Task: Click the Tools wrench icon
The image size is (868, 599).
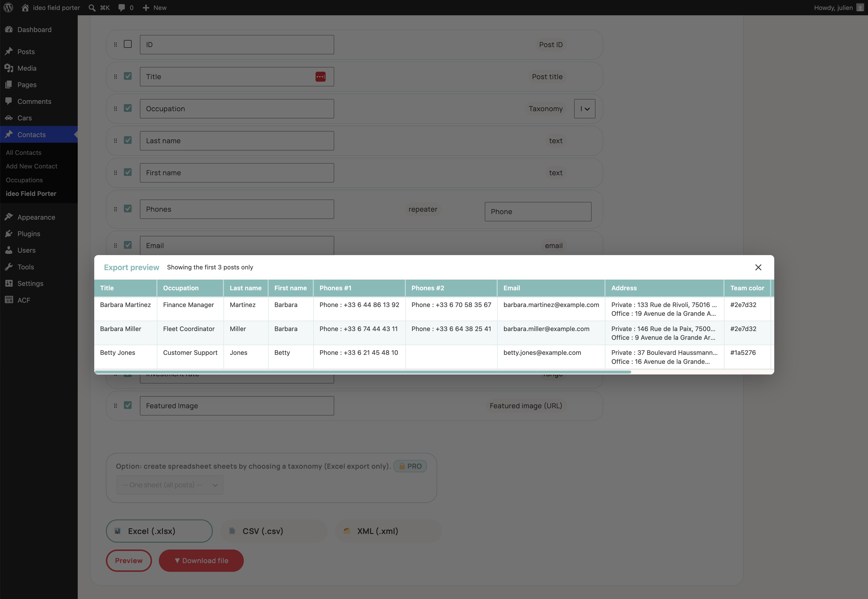Action: click(x=9, y=267)
